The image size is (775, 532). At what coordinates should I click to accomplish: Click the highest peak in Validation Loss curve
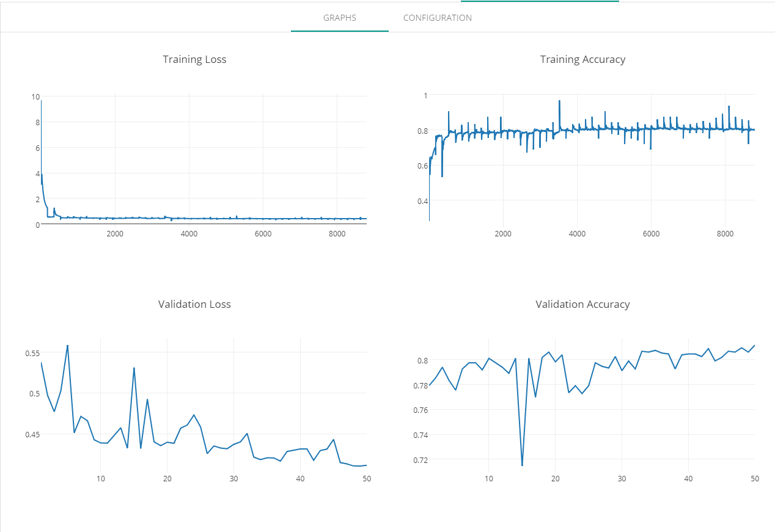67,346
